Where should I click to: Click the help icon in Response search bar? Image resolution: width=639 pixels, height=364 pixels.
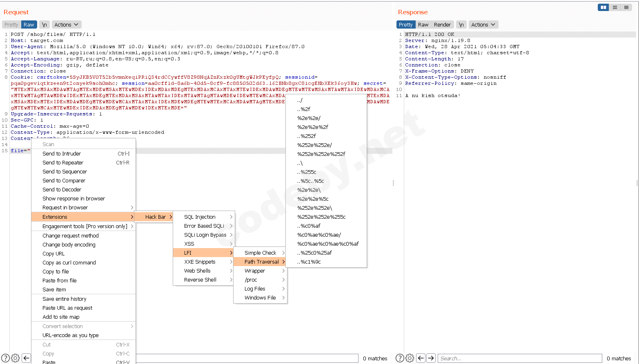click(x=400, y=358)
